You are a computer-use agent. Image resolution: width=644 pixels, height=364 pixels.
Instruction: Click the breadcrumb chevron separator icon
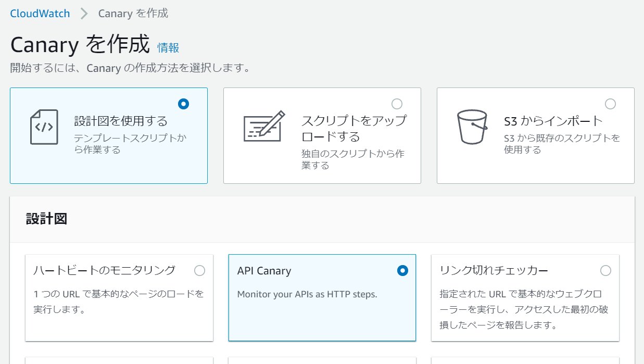coord(84,14)
